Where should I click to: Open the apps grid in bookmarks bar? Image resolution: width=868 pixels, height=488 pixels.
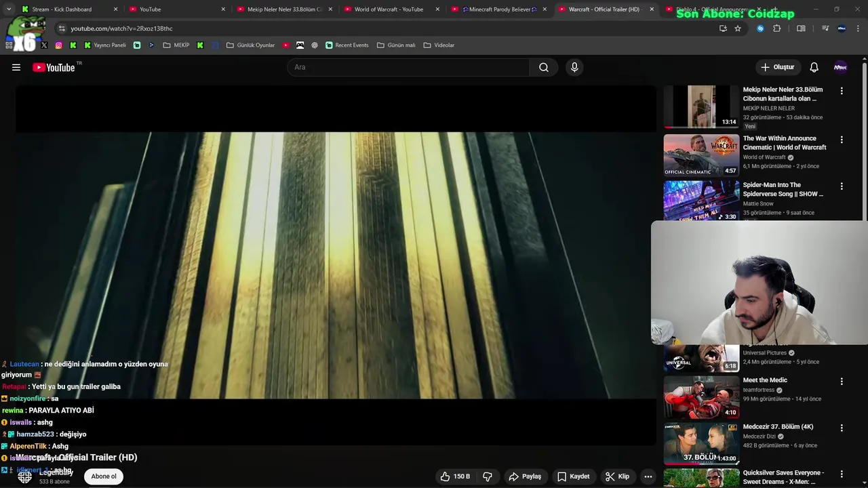coord(9,45)
